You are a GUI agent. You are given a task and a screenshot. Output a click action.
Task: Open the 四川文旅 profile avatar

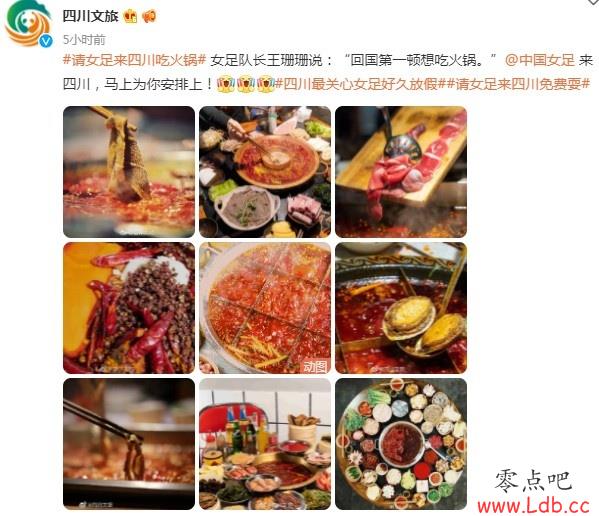[28, 23]
